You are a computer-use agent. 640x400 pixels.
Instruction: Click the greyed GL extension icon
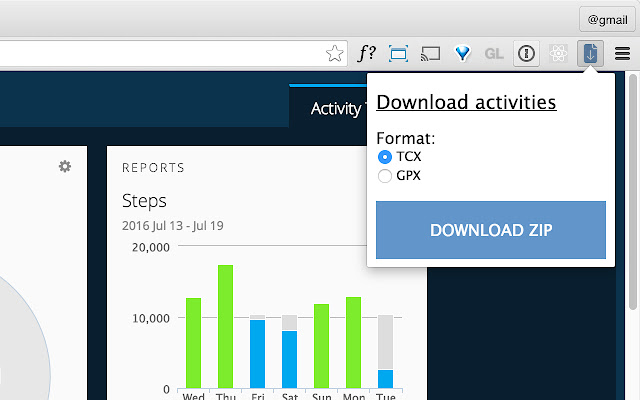(x=494, y=54)
